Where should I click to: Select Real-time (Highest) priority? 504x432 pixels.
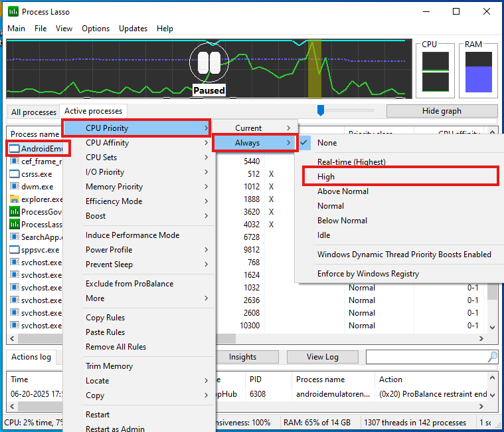pos(399,162)
